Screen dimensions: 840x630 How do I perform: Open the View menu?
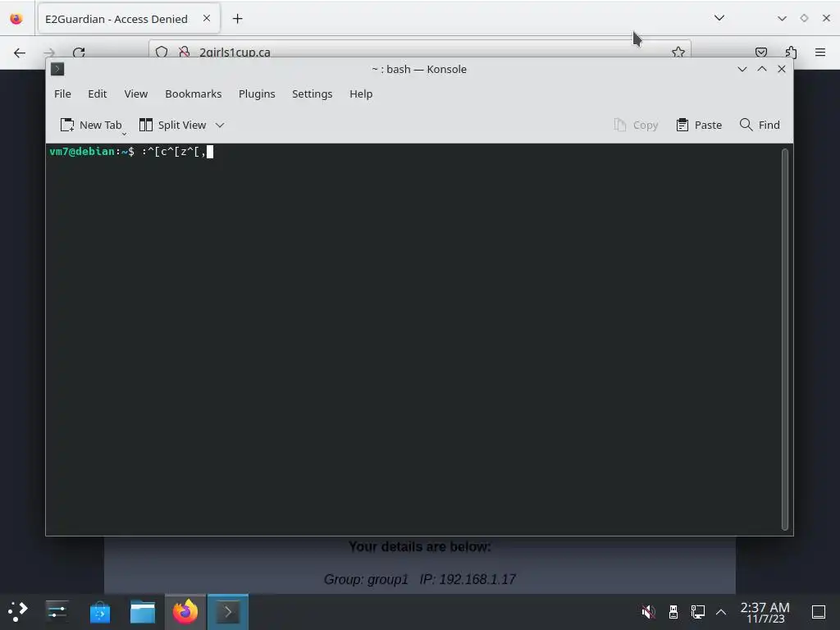tap(136, 94)
